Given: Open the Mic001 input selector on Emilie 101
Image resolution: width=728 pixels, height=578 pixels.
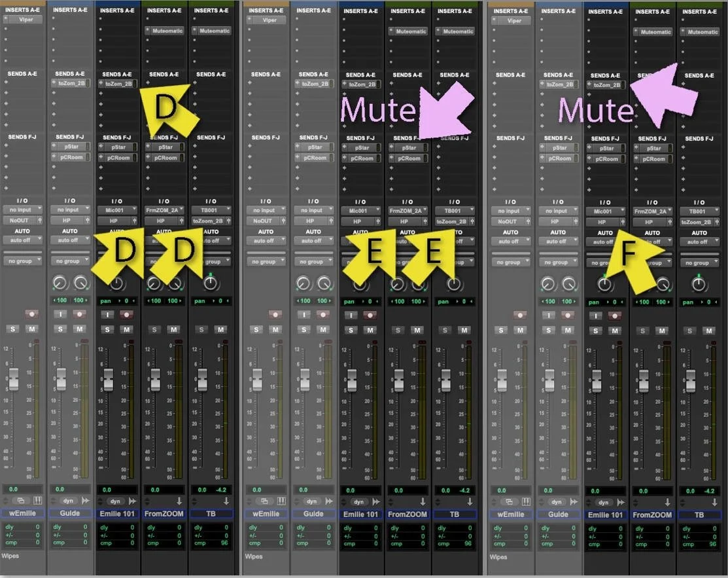Looking at the screenshot, I should (116, 209).
